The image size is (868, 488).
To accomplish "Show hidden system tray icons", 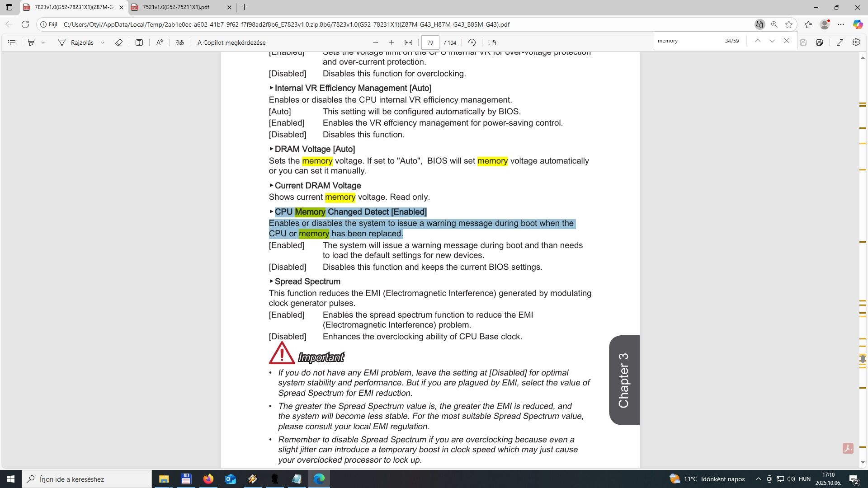I will [x=758, y=479].
